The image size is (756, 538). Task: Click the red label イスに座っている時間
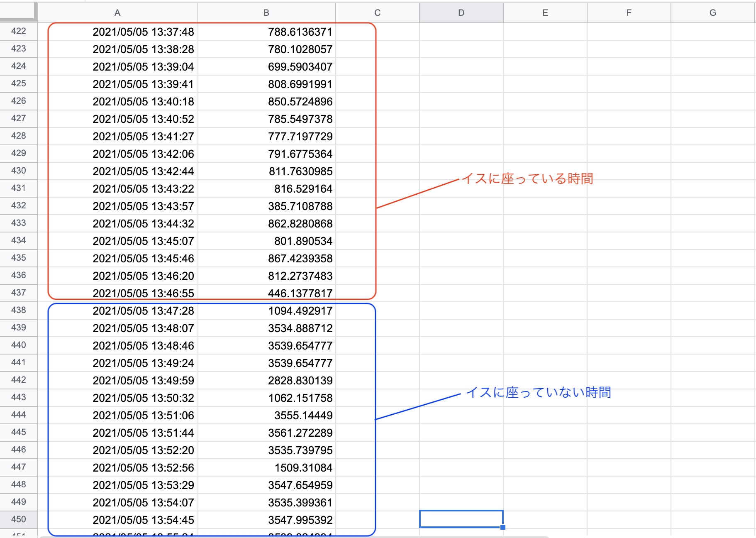click(x=527, y=179)
